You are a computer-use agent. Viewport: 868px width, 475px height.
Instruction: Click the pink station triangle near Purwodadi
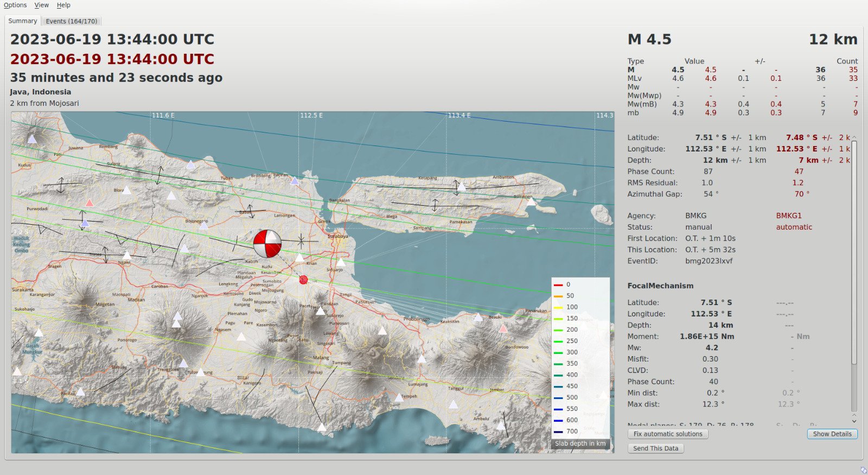point(90,203)
